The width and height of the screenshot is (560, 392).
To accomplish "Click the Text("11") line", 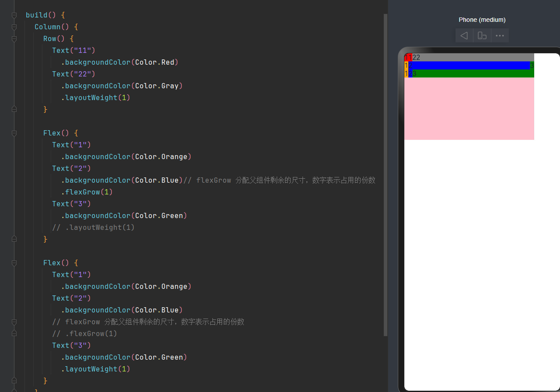I will [73, 51].
